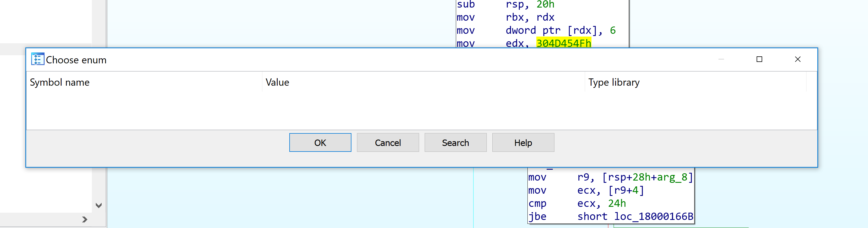This screenshot has height=228, width=868.
Task: Sort by Value column header
Action: pos(424,82)
